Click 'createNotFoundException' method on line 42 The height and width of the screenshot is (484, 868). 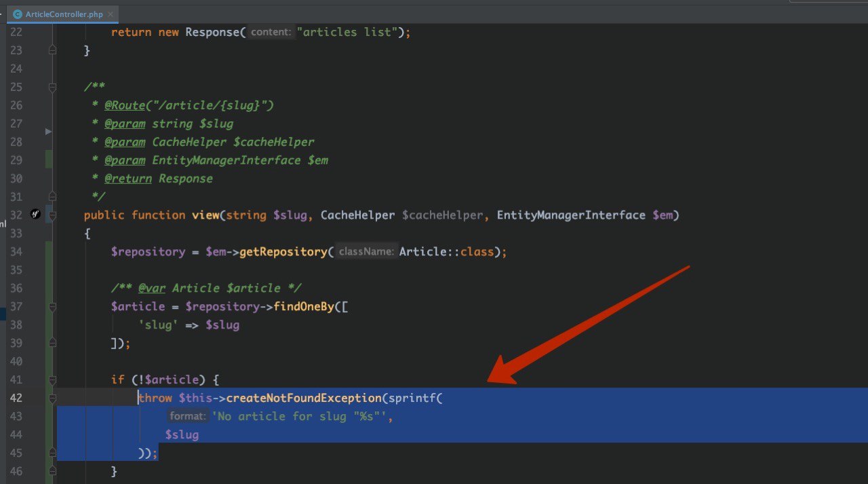[x=304, y=398]
